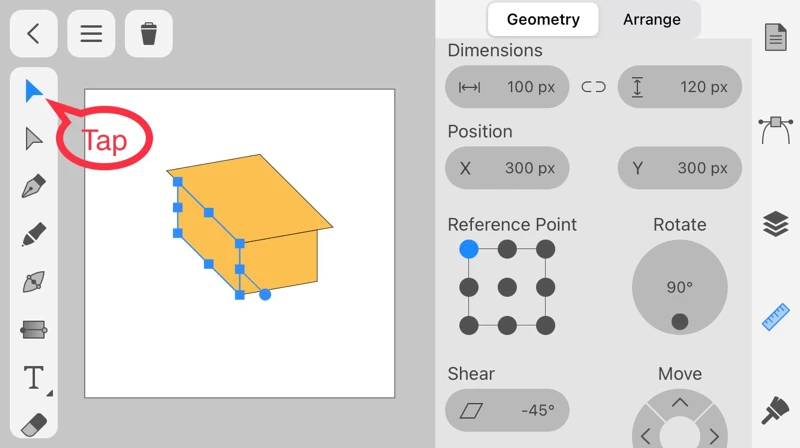Select the Eraser tool
800x448 pixels.
[x=34, y=424]
